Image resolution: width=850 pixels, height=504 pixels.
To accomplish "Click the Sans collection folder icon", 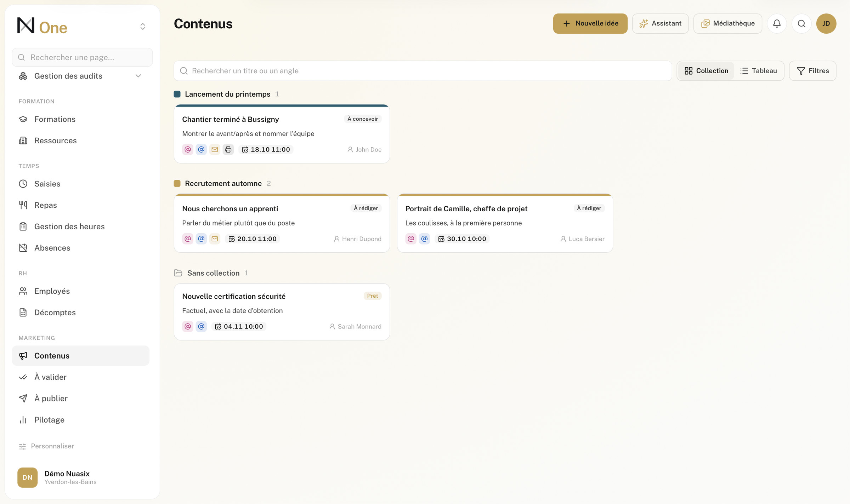I will tap(178, 273).
